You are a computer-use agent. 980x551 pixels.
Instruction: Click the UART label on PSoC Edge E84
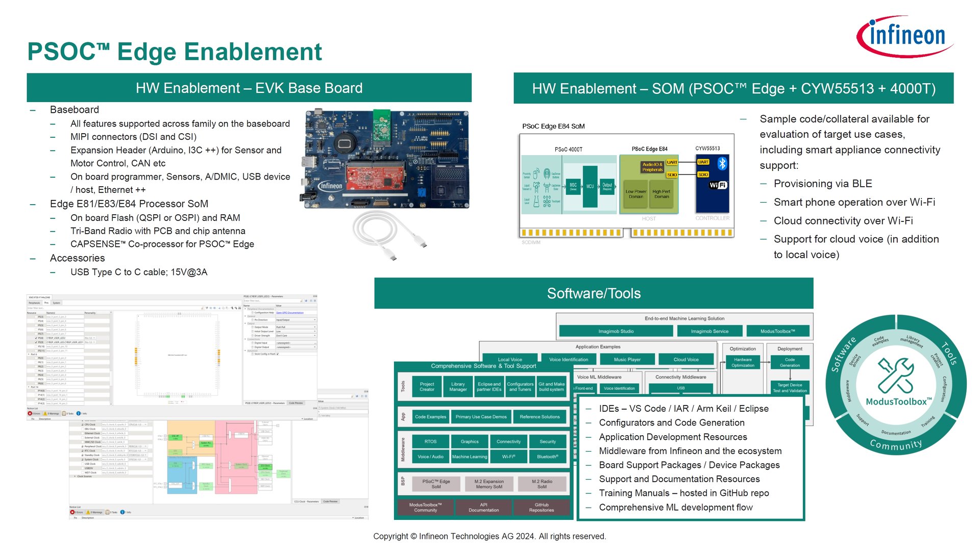click(x=672, y=162)
